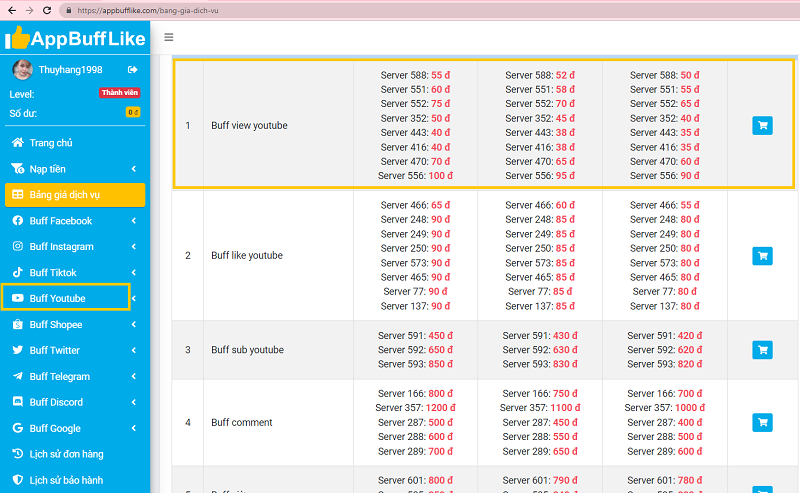Image resolution: width=800 pixels, height=493 pixels.
Task: Expand Buff Telegram chevron
Action: 134,376
